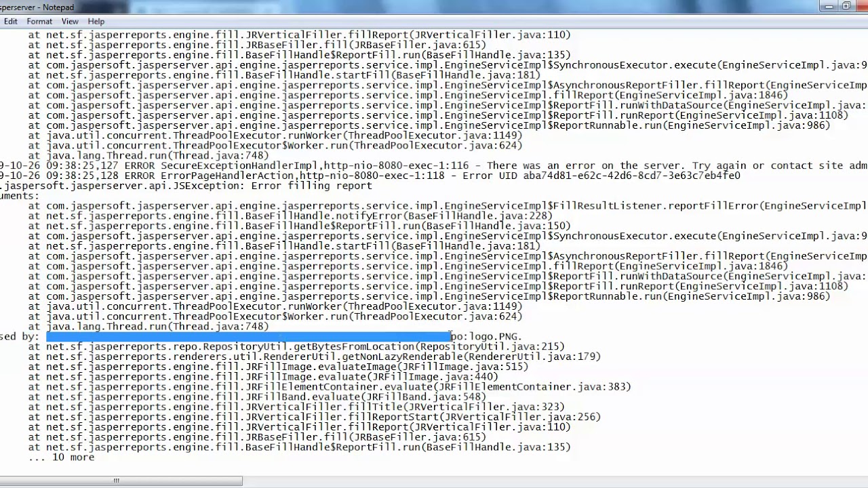This screenshot has height=488, width=868.
Task: Click the '... 10 more' line
Action: [61, 457]
